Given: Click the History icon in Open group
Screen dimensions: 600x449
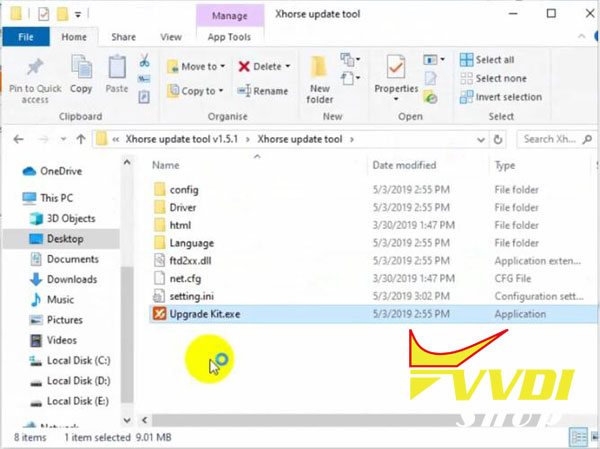Looking at the screenshot, I should [430, 98].
